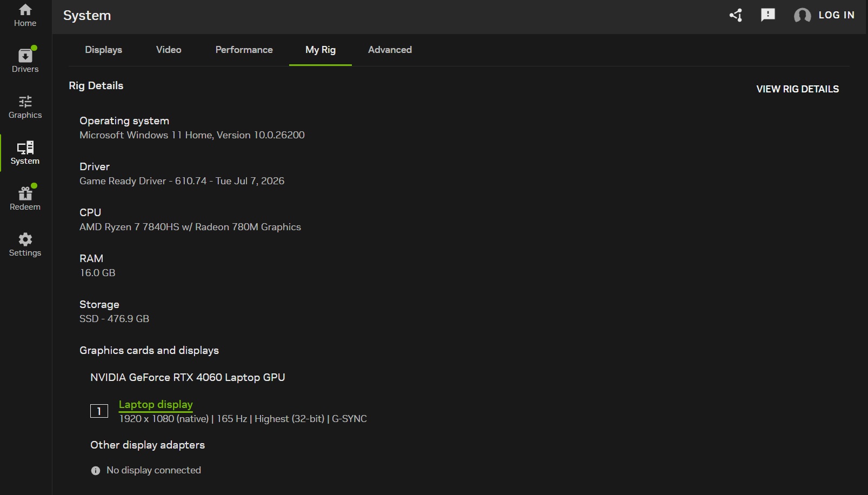The width and height of the screenshot is (868, 495).
Task: Click the LOG IN button
Action: click(x=836, y=15)
